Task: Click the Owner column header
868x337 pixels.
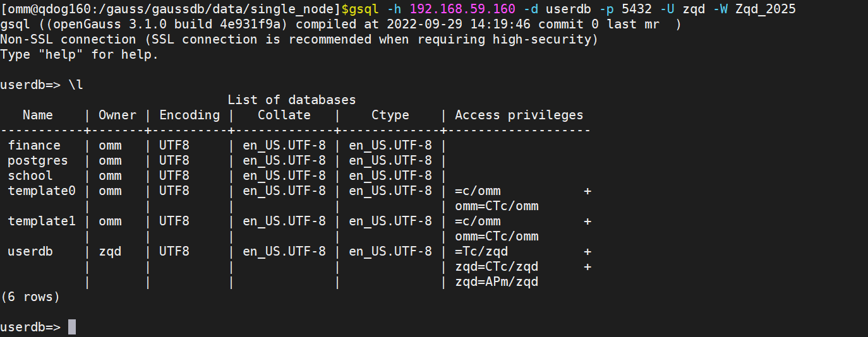Action: click(118, 115)
